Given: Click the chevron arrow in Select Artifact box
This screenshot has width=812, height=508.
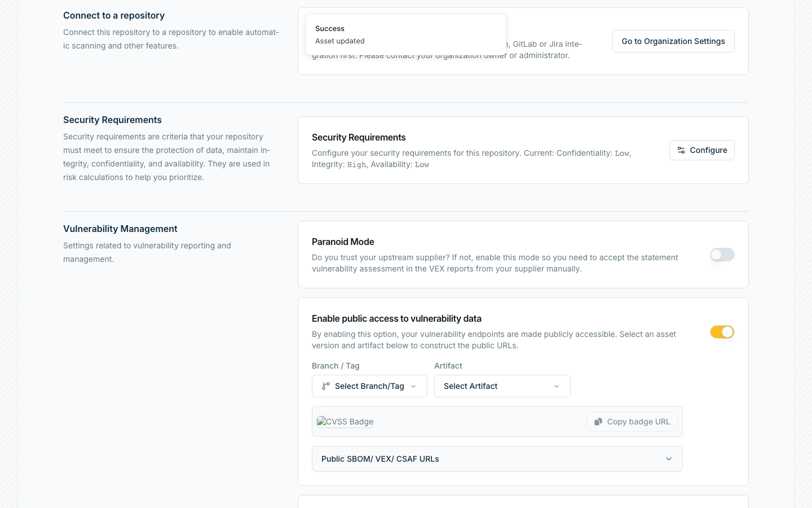Looking at the screenshot, I should 557,386.
